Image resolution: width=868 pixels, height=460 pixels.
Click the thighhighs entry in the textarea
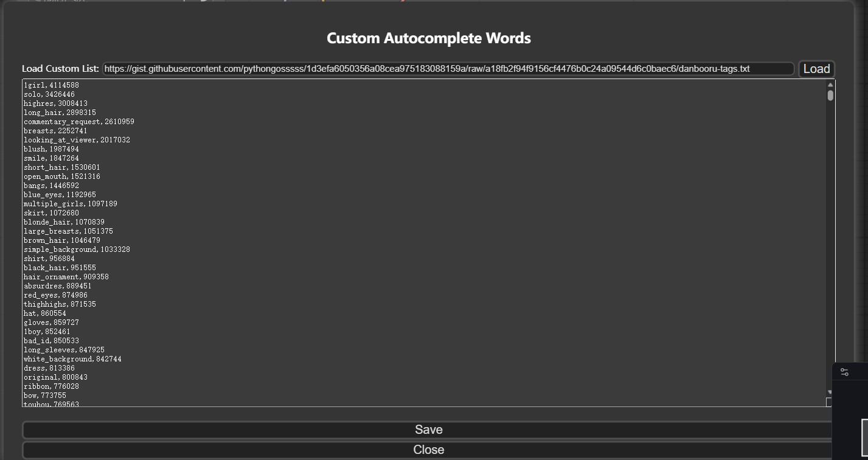tap(60, 304)
